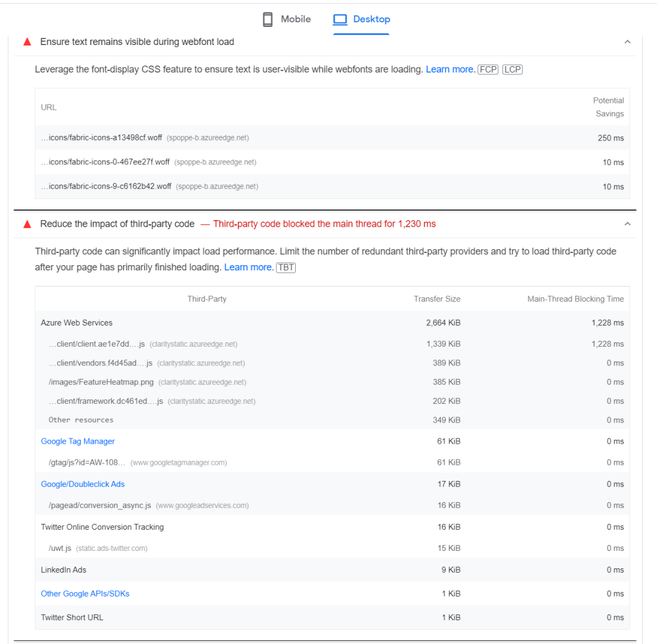Collapse the webfont load audit chevron
The width and height of the screenshot is (657, 644).
pyautogui.click(x=627, y=42)
